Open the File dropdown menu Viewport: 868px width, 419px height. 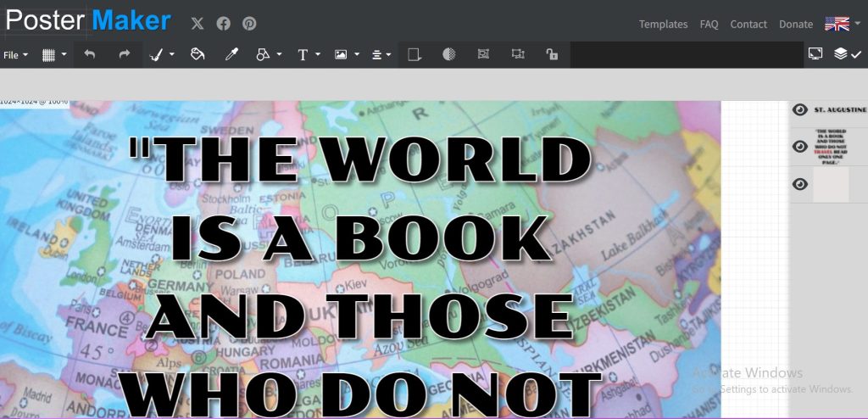tap(15, 55)
